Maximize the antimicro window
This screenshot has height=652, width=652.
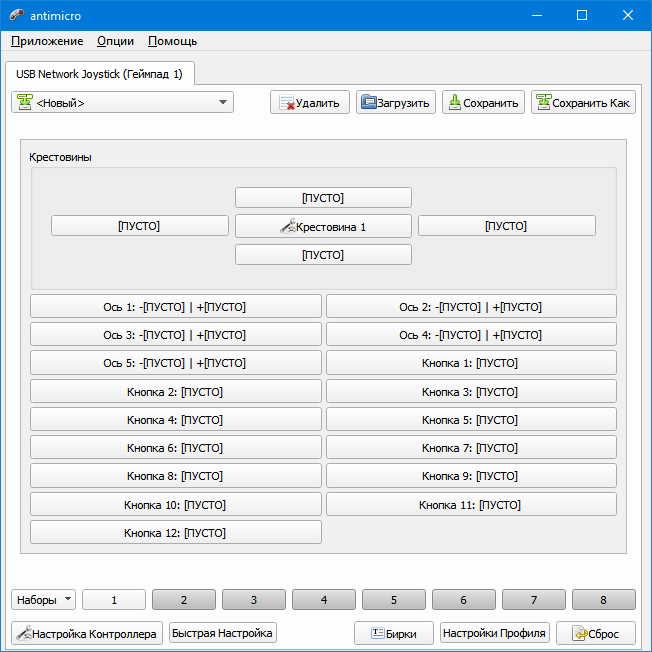(582, 15)
